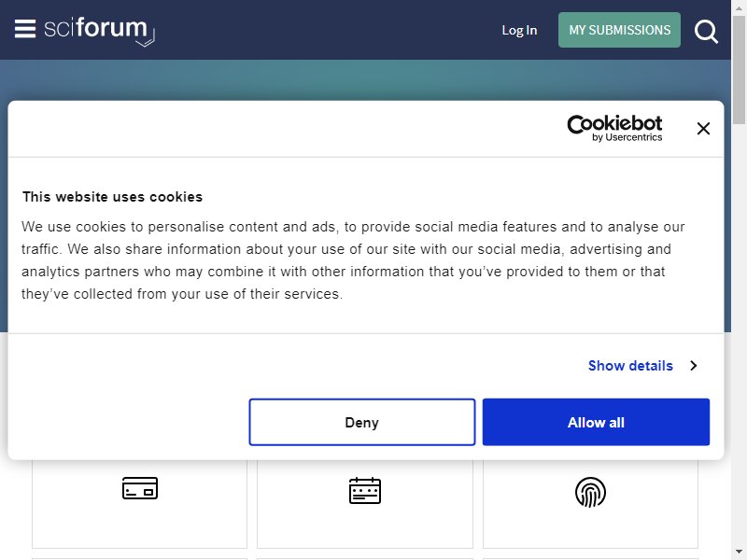Click the cookie description paragraph text
Image resolution: width=747 pixels, height=560 pixels.
(353, 260)
